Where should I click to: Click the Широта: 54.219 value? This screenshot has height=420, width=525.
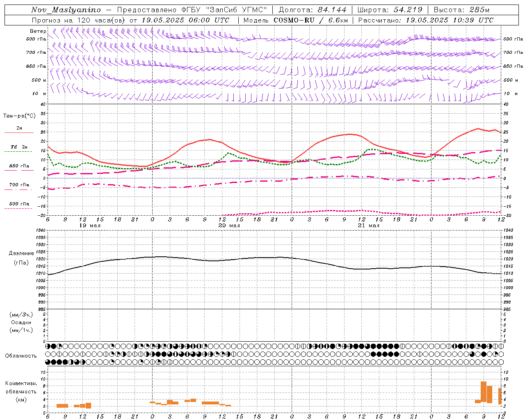[x=390, y=10]
